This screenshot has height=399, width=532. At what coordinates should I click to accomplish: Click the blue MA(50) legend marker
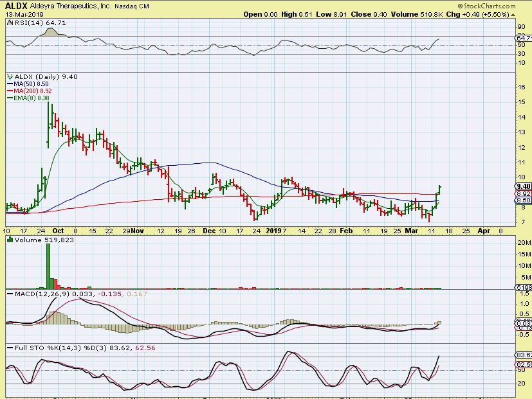[x=8, y=84]
